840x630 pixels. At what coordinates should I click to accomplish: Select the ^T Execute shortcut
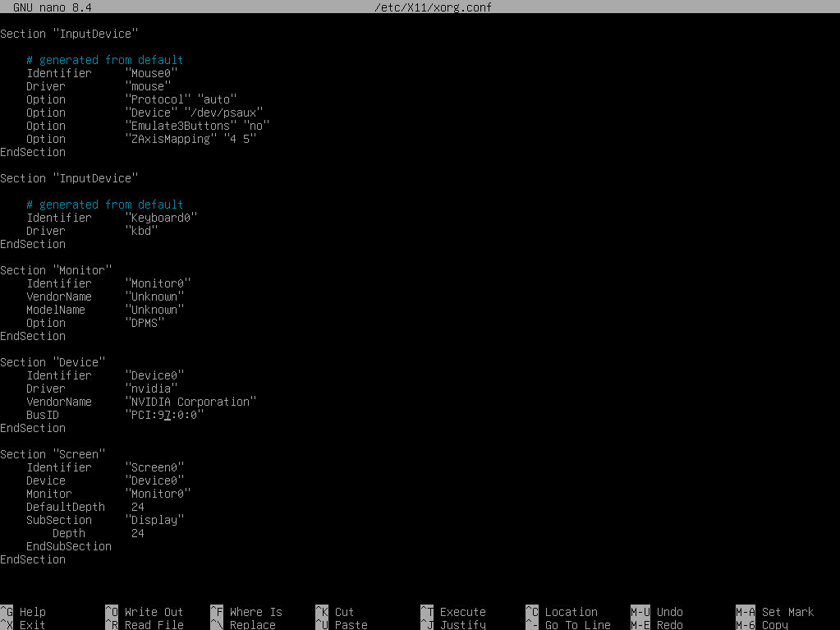click(x=452, y=612)
